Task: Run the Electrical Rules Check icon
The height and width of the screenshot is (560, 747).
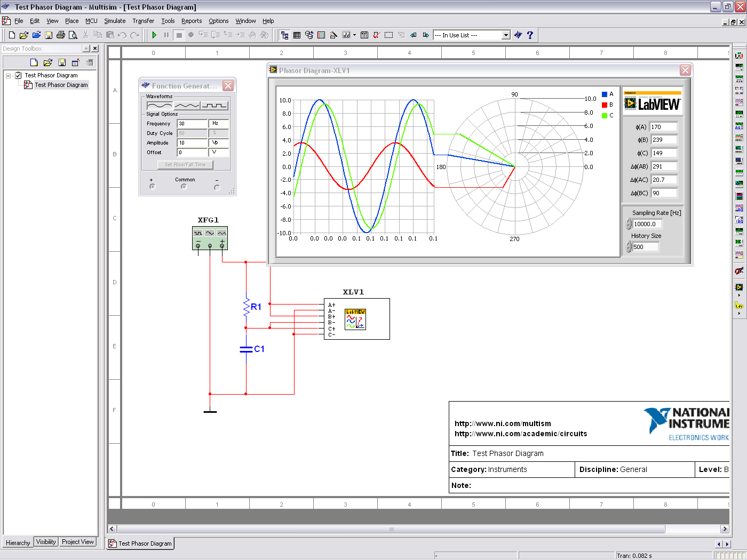Action: coord(375,35)
